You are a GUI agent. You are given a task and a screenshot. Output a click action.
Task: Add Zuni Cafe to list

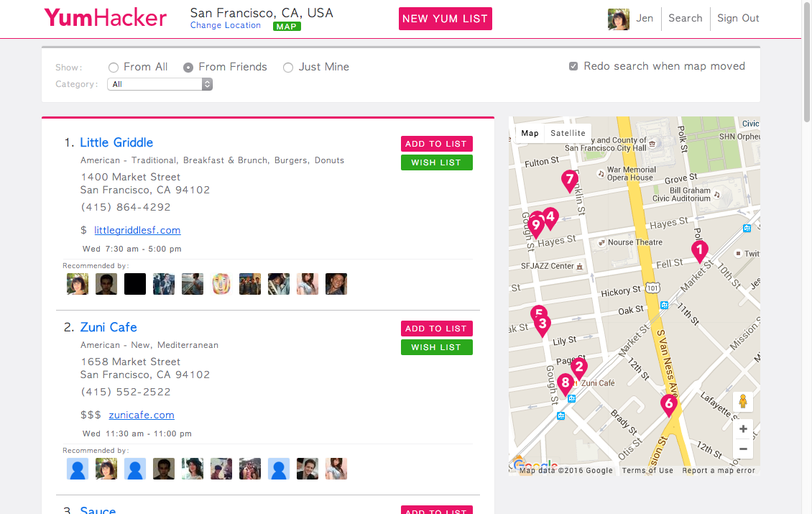(x=437, y=329)
